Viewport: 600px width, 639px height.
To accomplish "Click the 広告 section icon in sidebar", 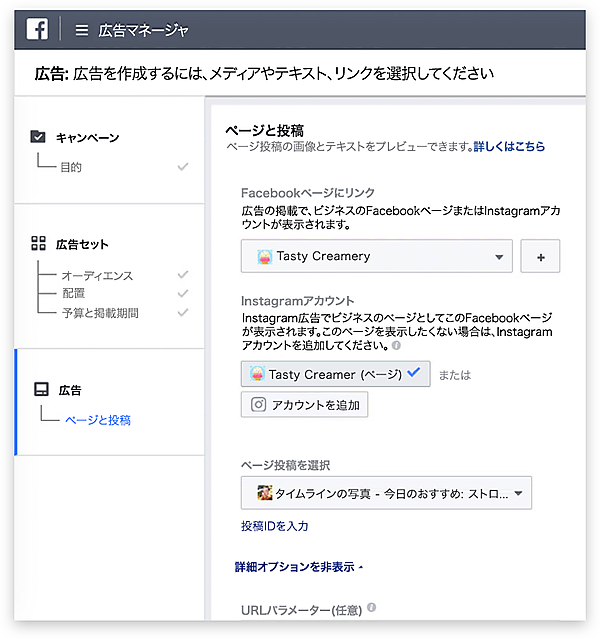I will [40, 389].
